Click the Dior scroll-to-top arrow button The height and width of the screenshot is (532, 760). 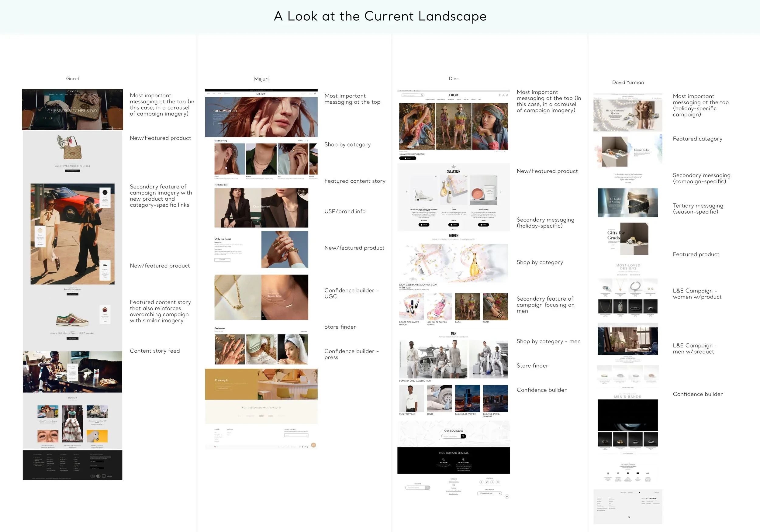click(507, 496)
